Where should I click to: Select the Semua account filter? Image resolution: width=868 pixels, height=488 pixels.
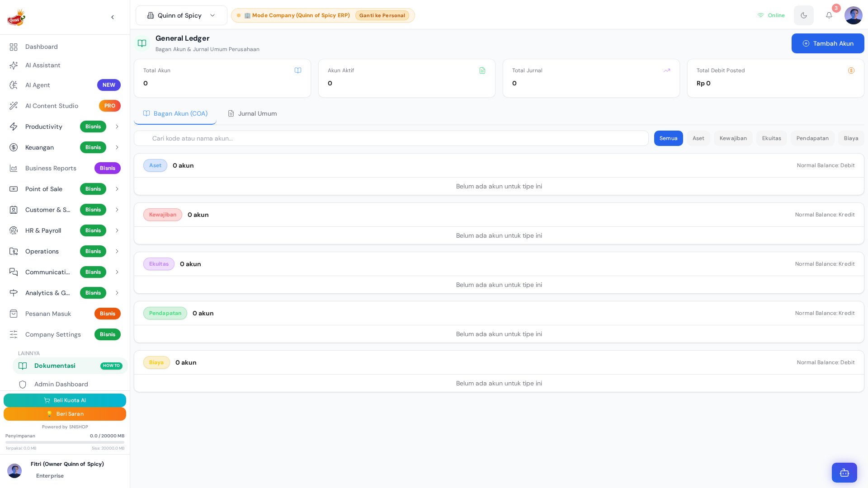click(668, 138)
